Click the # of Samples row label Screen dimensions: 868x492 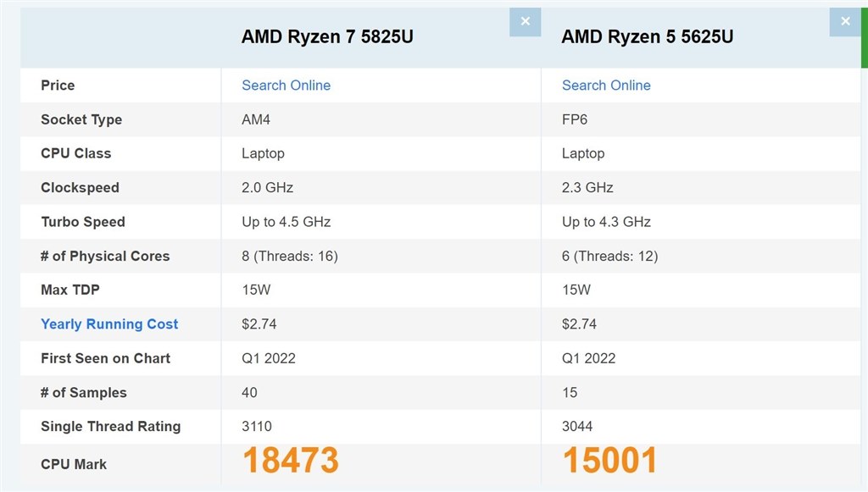coord(83,392)
